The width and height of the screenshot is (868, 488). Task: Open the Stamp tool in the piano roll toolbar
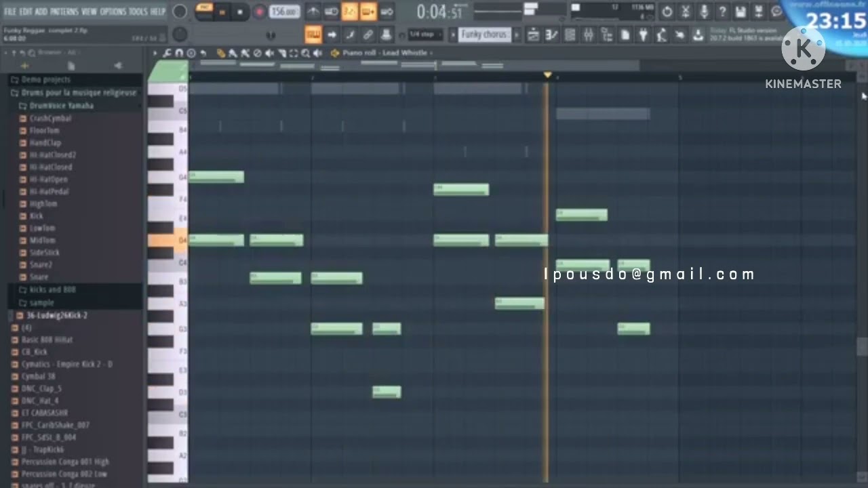click(191, 53)
